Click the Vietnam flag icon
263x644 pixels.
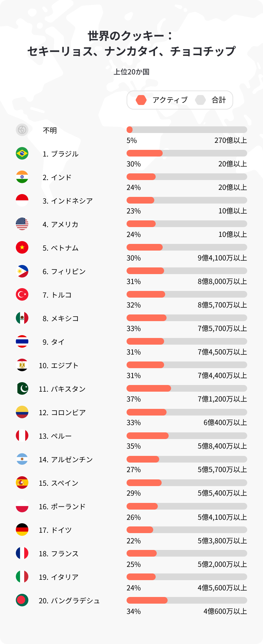click(x=22, y=247)
